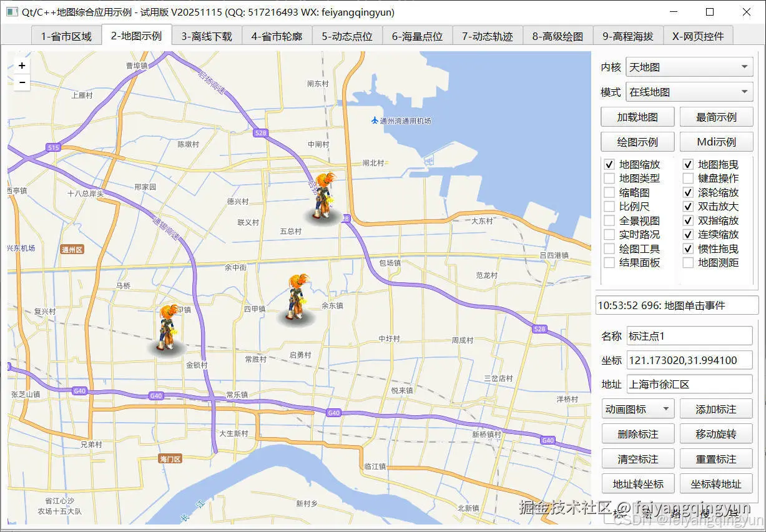Image resolution: width=766 pixels, height=532 pixels.
Task: Enable the 实时路况 checkbox
Action: (x=609, y=235)
